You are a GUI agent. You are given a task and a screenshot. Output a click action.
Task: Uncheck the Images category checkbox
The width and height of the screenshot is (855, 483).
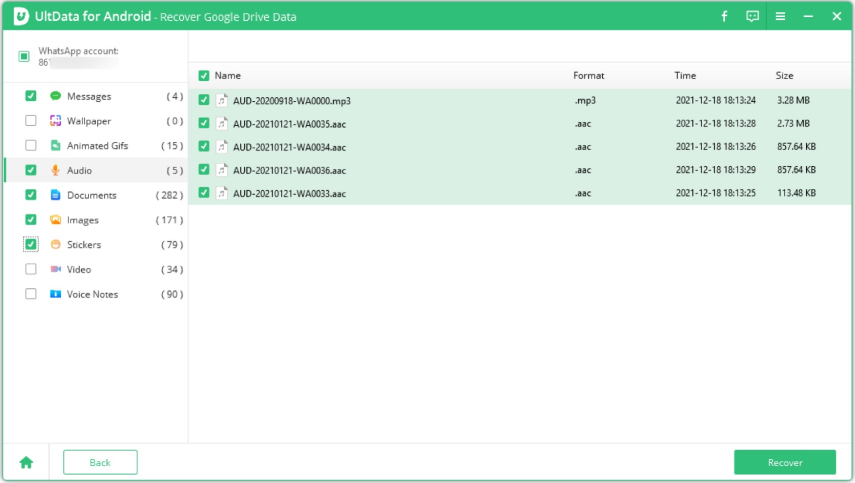pyautogui.click(x=31, y=220)
